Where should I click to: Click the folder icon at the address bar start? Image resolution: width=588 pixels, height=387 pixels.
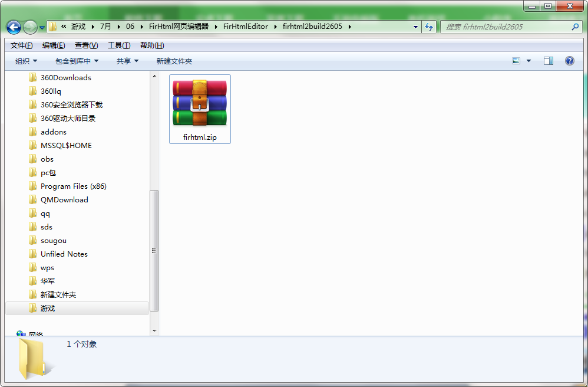point(52,27)
